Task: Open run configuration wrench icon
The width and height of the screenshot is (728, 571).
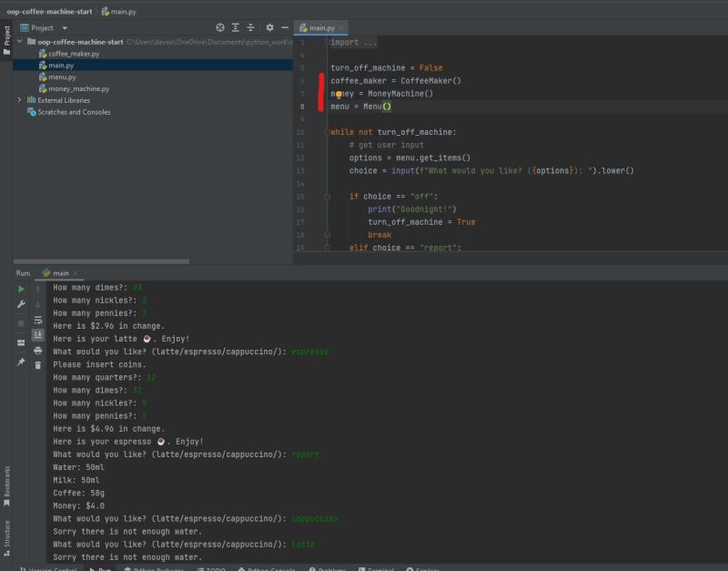Action: click(21, 304)
